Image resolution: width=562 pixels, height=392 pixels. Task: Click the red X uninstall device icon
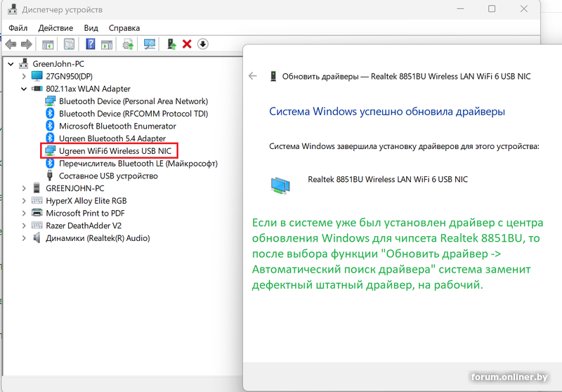coord(187,44)
